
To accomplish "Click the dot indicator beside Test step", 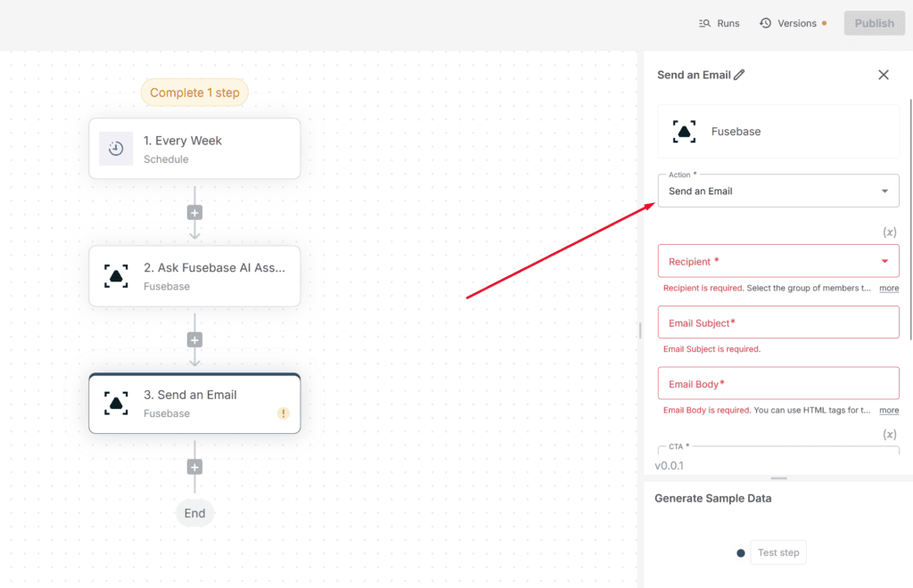I will point(741,553).
